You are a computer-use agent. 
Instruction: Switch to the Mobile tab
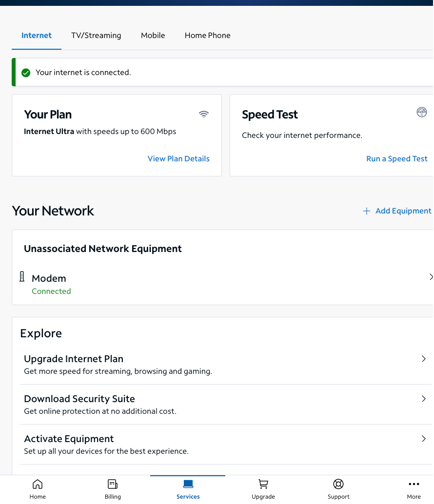tap(153, 36)
